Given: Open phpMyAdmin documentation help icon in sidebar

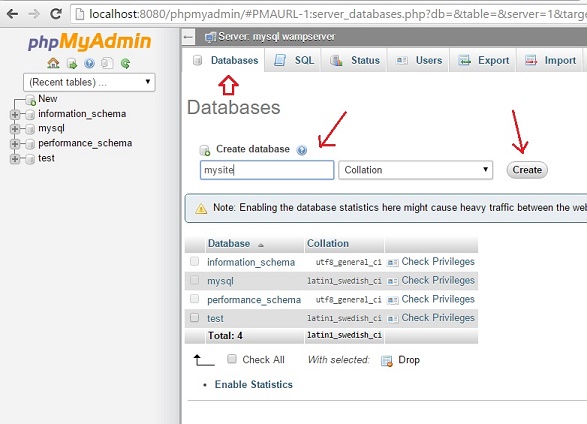Looking at the screenshot, I should 89,63.
